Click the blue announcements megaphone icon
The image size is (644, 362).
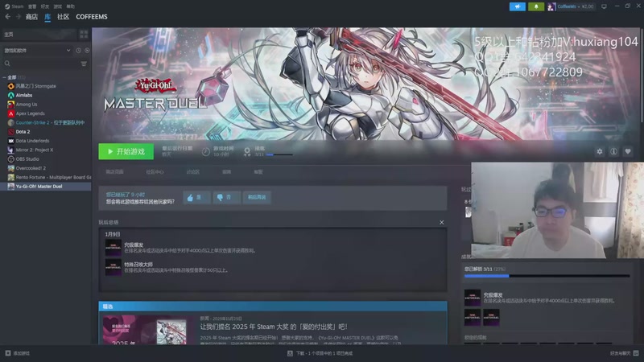pos(518,6)
